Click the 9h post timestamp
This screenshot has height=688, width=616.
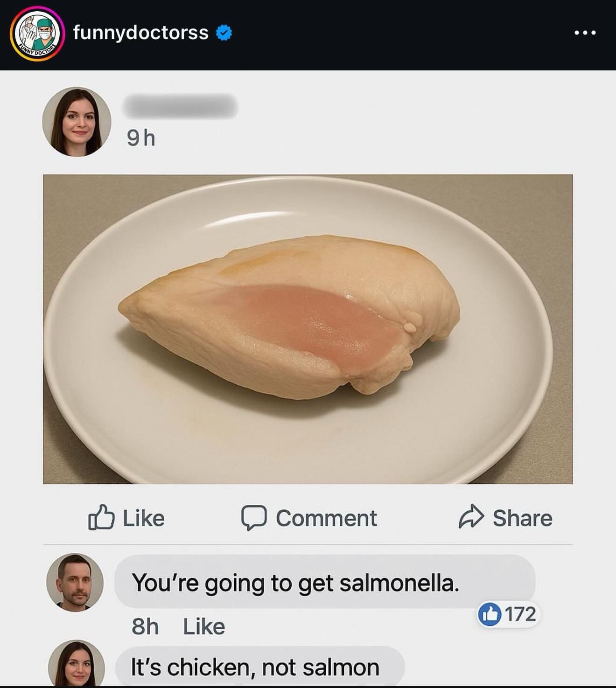[141, 138]
